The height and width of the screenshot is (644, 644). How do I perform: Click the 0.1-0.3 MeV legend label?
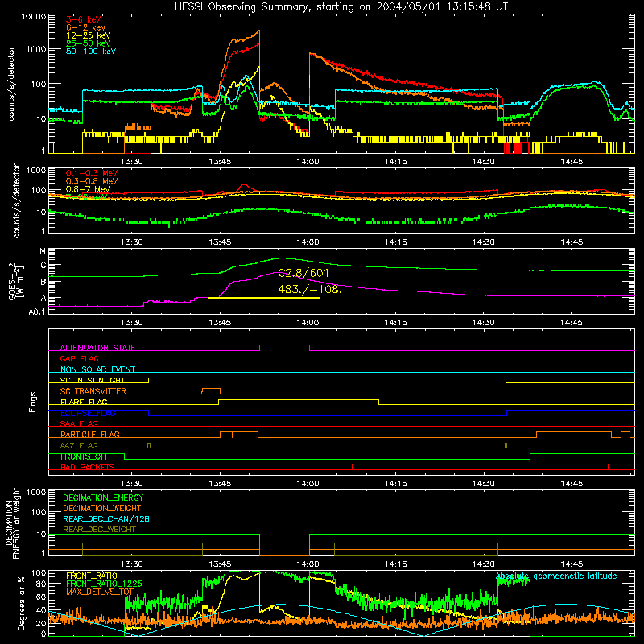tap(92, 173)
